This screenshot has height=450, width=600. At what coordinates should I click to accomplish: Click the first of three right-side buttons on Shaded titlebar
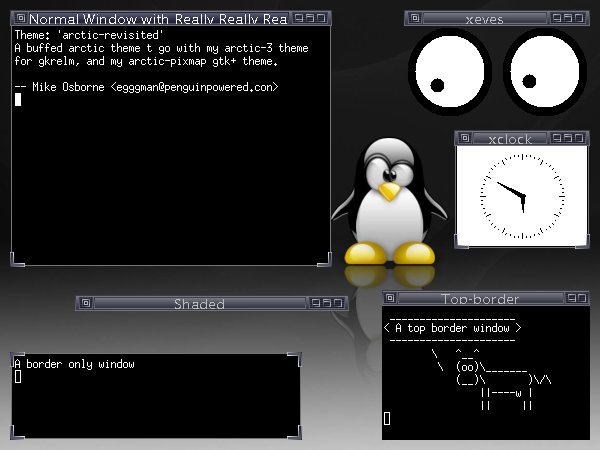point(316,303)
